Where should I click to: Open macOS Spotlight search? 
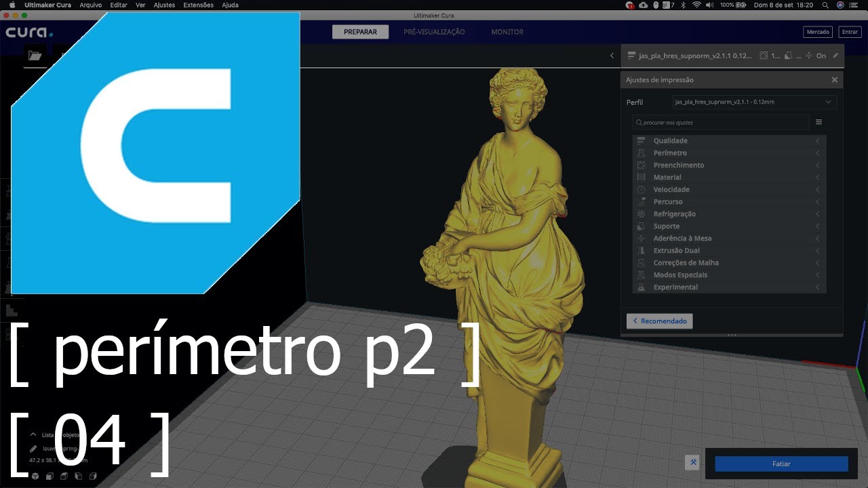coord(824,5)
